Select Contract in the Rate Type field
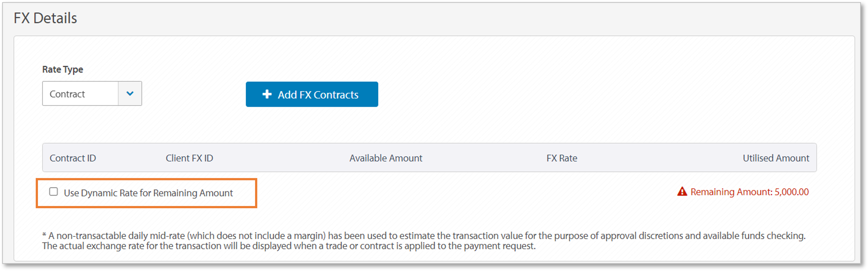 81,93
